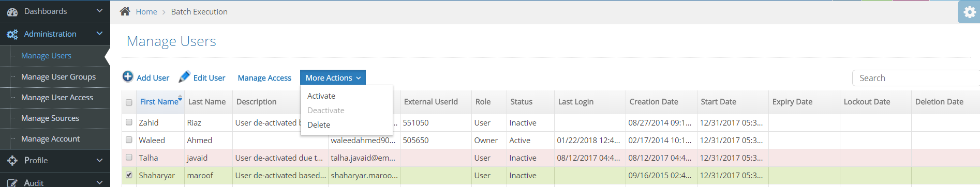980x187 pixels.
Task: Sort by Last Name column header
Action: (x=207, y=102)
